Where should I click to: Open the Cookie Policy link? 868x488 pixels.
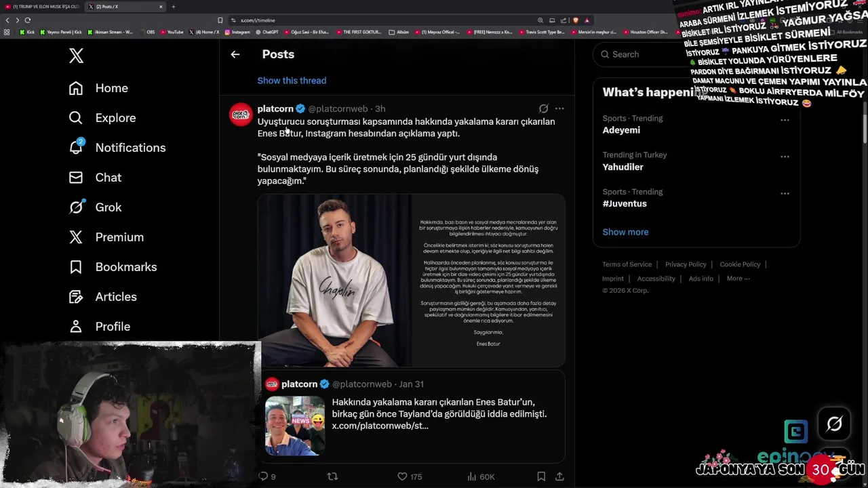pyautogui.click(x=740, y=264)
